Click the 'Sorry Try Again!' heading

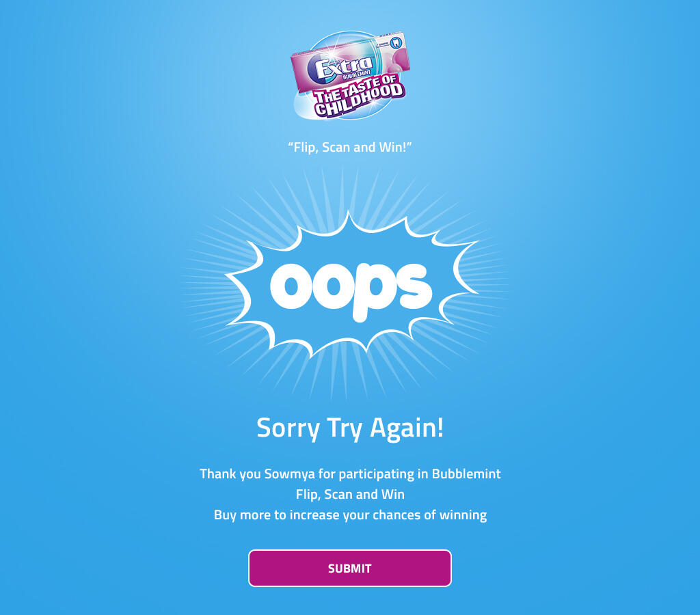350,428
